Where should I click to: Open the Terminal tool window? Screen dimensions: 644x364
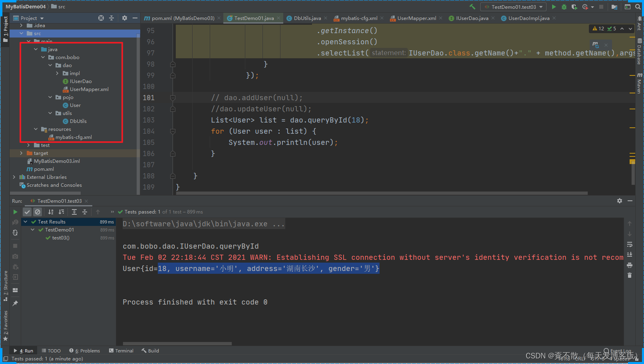tap(121, 350)
